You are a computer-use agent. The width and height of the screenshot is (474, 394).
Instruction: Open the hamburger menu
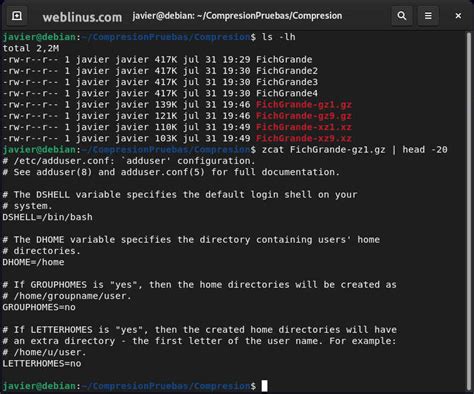point(428,16)
